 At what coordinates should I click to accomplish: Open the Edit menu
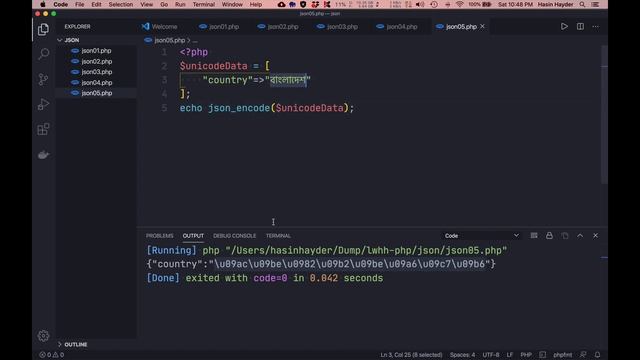click(96, 4)
